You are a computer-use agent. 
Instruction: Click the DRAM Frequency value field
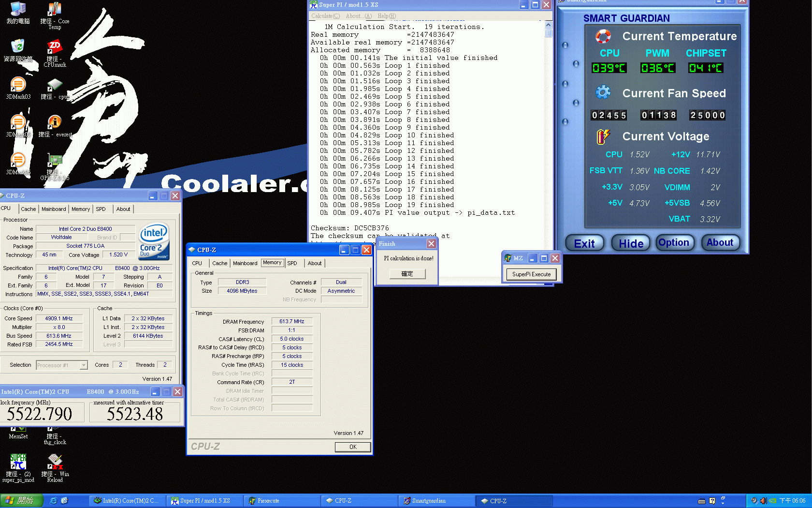[x=292, y=321]
